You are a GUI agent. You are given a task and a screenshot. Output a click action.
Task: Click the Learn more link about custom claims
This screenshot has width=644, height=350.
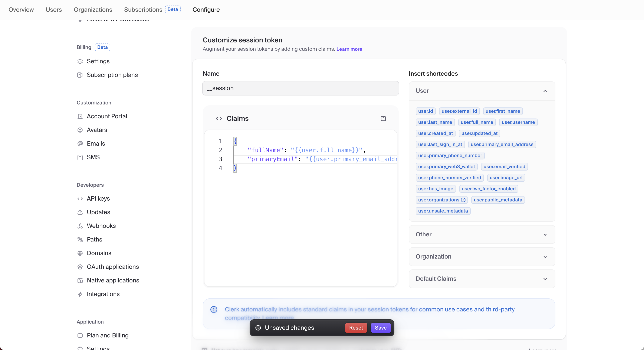(x=349, y=49)
